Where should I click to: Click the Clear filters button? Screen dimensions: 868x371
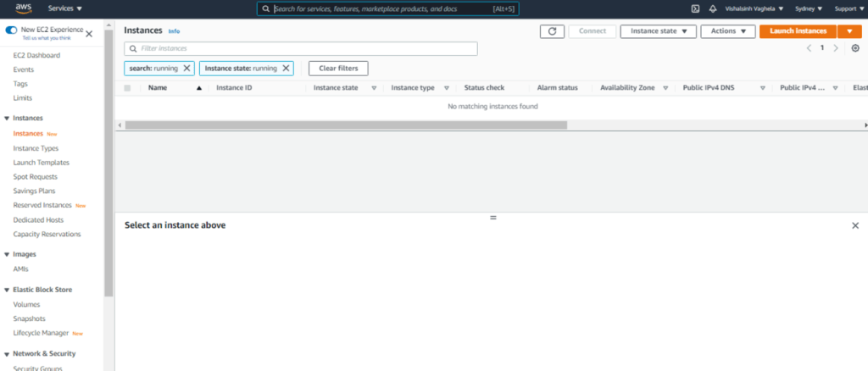point(338,68)
